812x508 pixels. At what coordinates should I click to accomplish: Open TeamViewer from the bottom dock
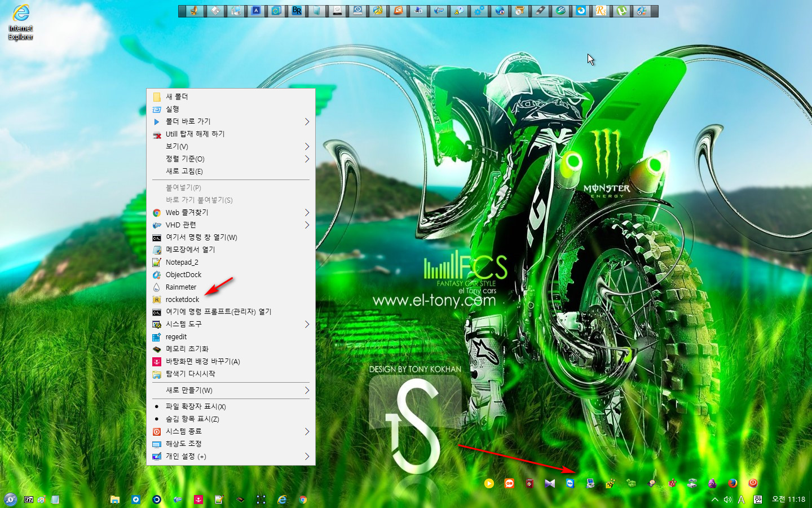pyautogui.click(x=570, y=483)
